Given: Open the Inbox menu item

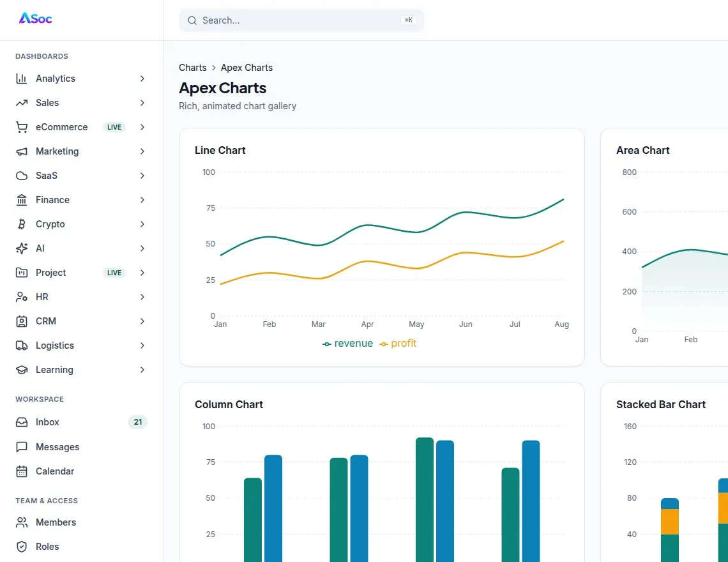Looking at the screenshot, I should (81, 422).
